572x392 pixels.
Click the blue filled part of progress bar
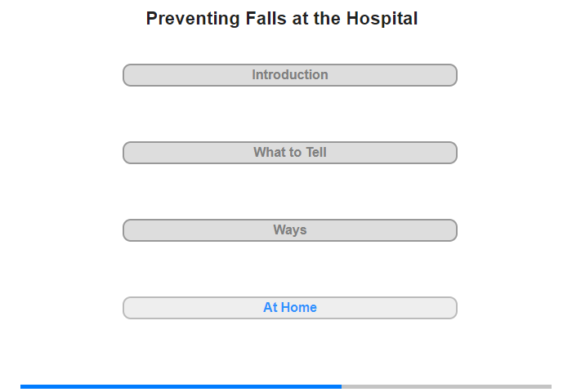click(180, 386)
